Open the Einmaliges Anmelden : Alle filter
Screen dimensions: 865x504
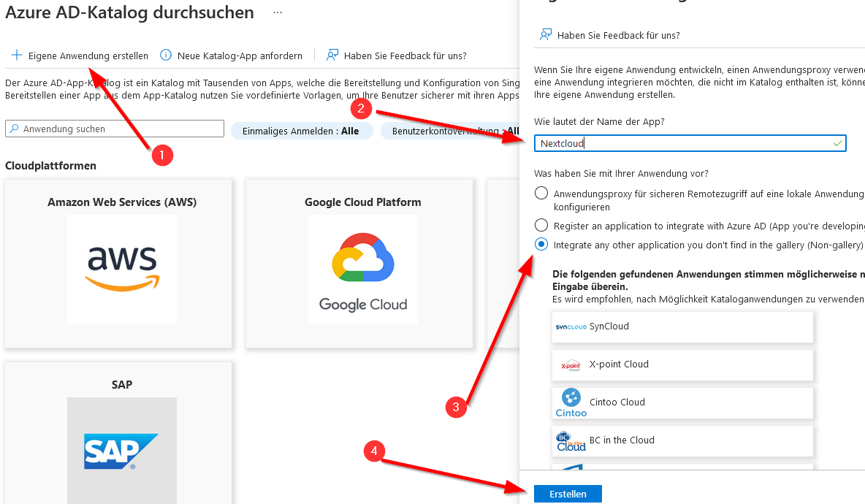pos(301,131)
